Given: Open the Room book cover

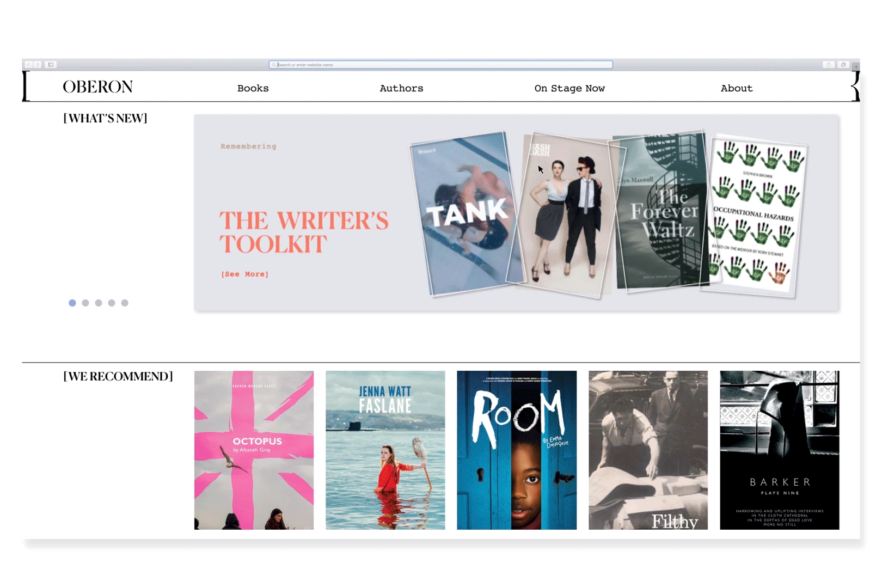Looking at the screenshot, I should pos(517,450).
